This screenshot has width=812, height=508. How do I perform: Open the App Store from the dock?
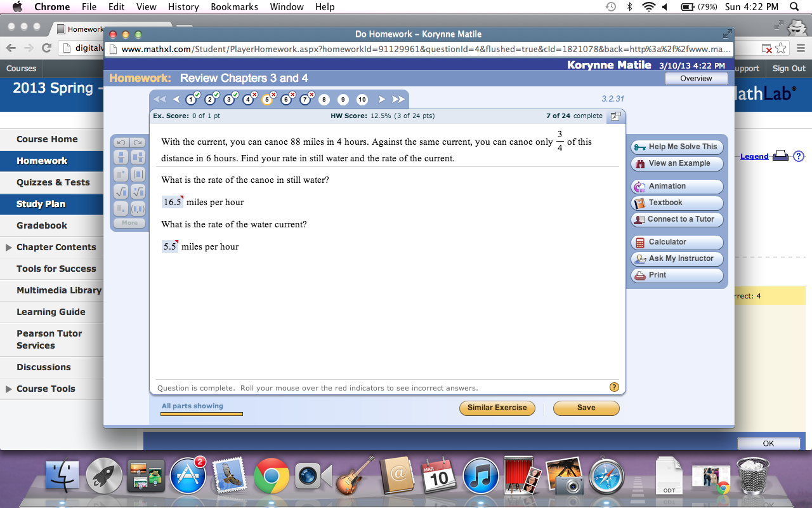click(188, 475)
